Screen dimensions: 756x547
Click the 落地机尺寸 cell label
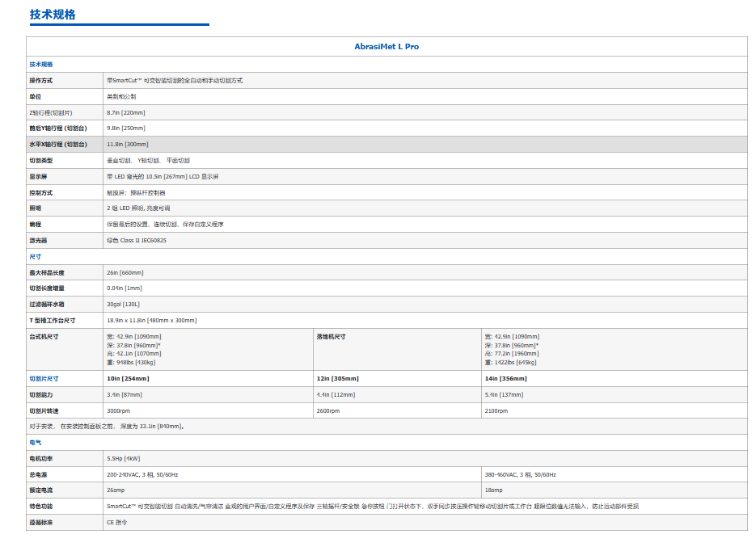[332, 337]
